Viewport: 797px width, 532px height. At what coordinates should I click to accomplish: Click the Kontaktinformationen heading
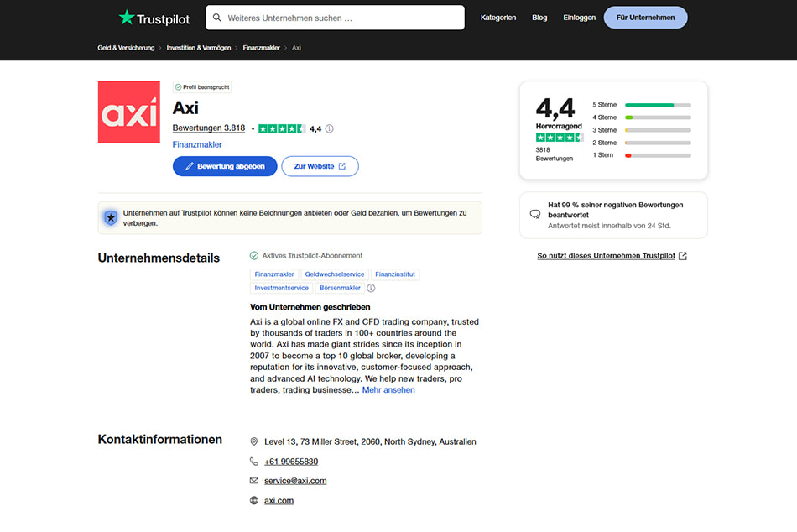(x=160, y=440)
